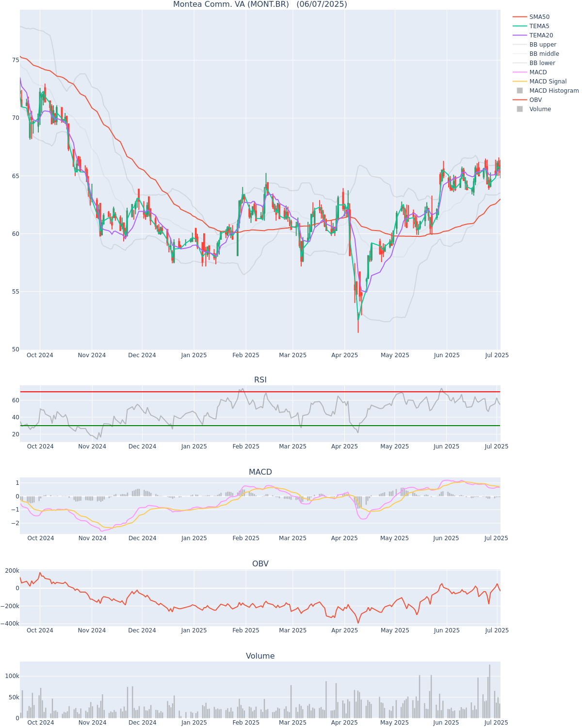Click the RSI subplot title

pos(260,380)
